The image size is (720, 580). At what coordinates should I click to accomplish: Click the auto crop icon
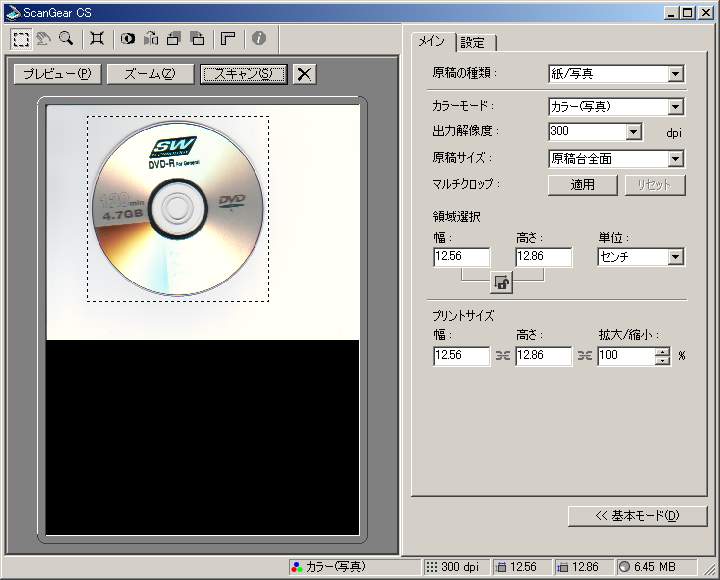coord(97,39)
